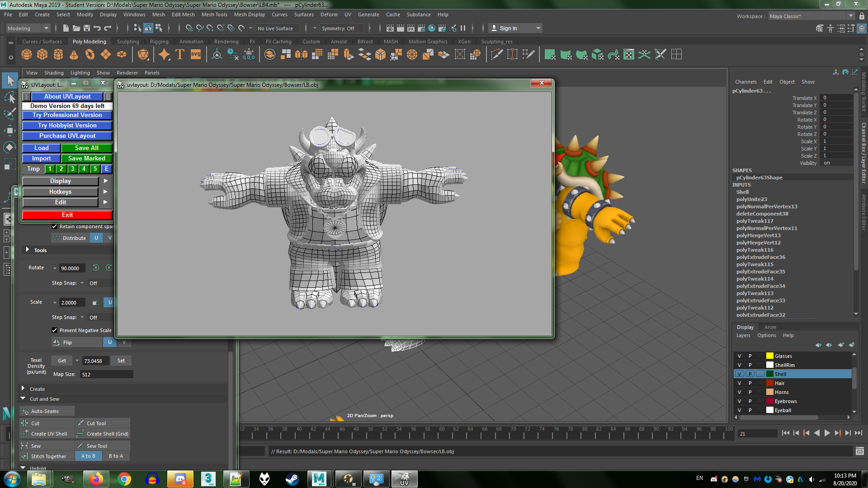Open the viewport Shading menu
Image resolution: width=868 pixels, height=488 pixels.
[54, 73]
